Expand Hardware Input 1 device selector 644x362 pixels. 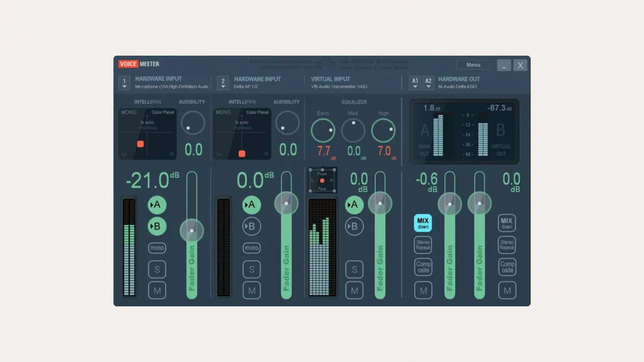pos(125,83)
